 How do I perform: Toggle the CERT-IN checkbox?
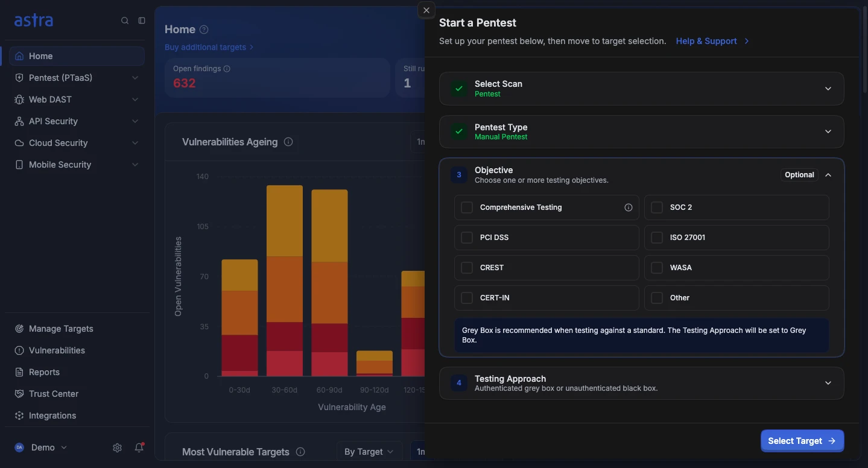point(467,298)
